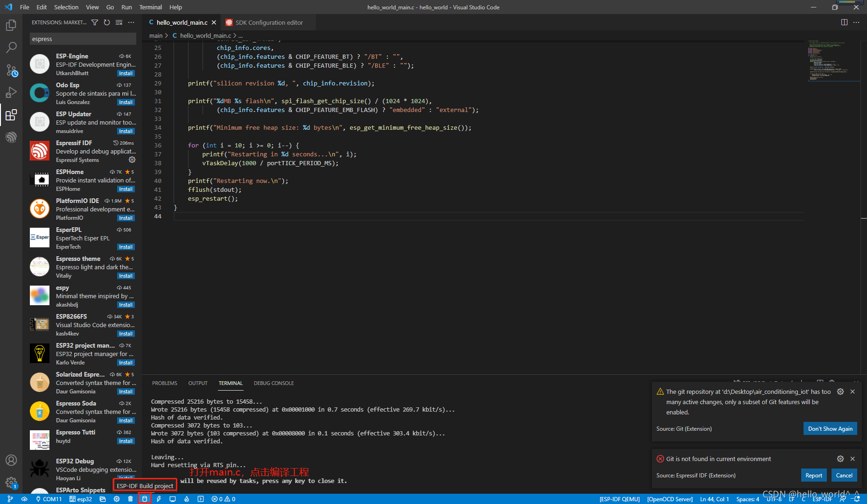Open Source Control view in activity bar
This screenshot has height=504, width=867.
coord(11,70)
